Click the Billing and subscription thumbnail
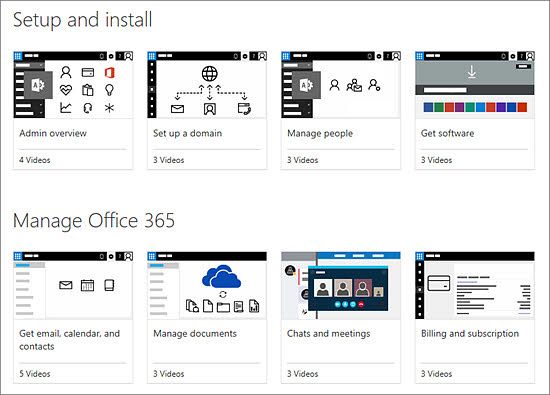The width and height of the screenshot is (550, 395). point(475,285)
